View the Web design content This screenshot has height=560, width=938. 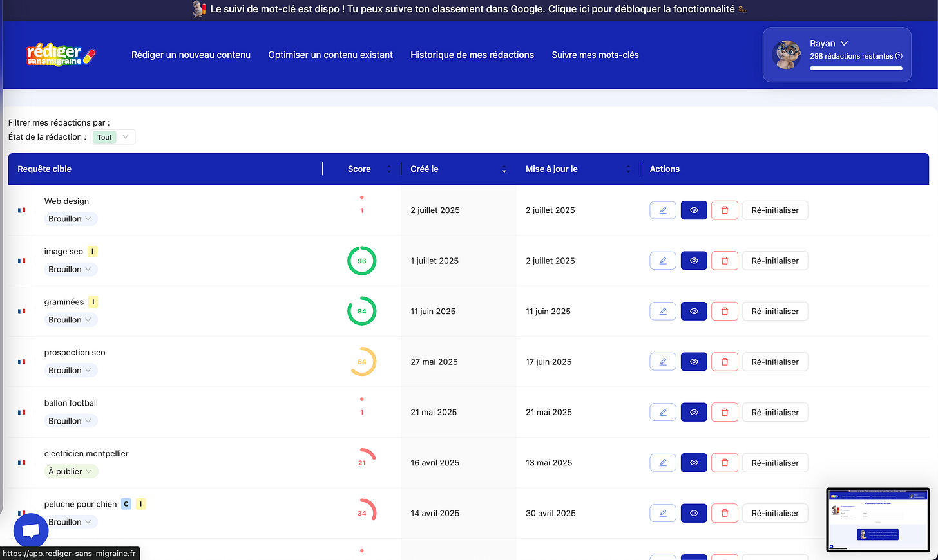click(x=694, y=210)
